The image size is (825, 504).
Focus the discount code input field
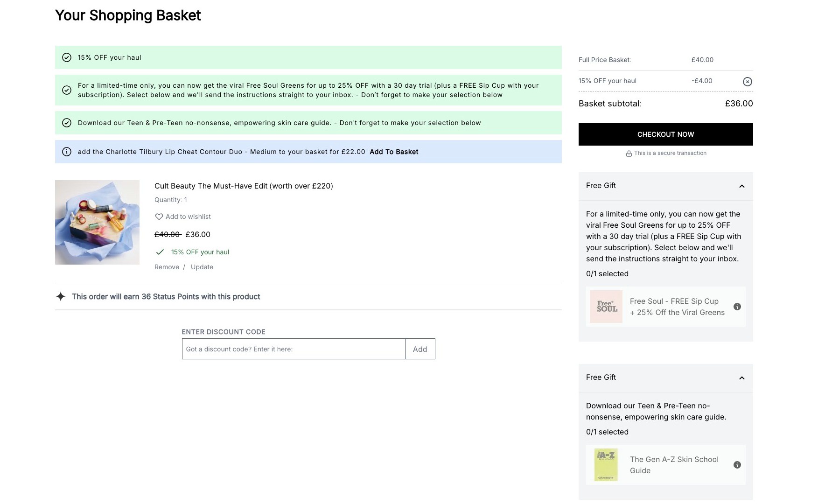(x=294, y=349)
